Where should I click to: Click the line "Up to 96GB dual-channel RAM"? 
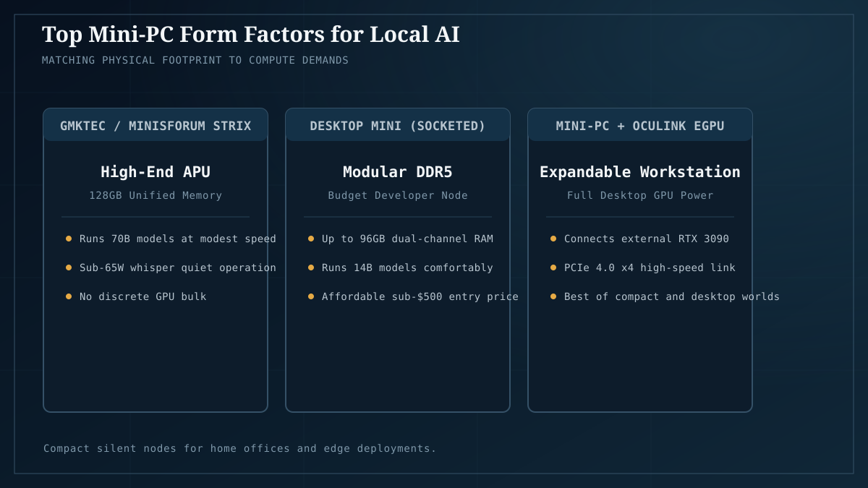pyautogui.click(x=407, y=239)
